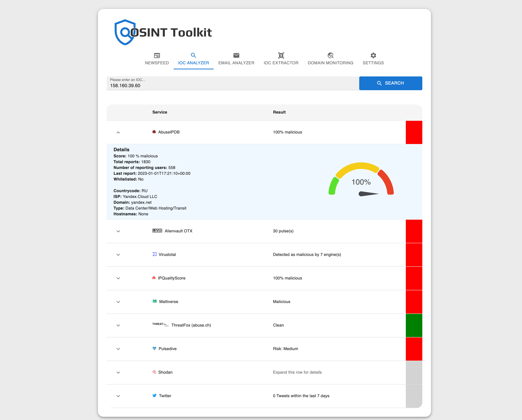Viewport: 522px width, 420px height.
Task: Expand the Alienvault OTX row
Action: pyautogui.click(x=118, y=231)
